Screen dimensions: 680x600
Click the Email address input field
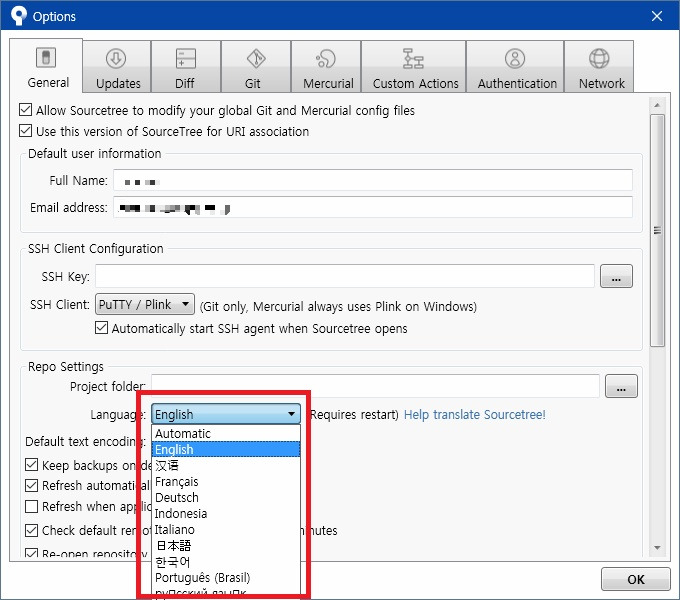pos(373,207)
